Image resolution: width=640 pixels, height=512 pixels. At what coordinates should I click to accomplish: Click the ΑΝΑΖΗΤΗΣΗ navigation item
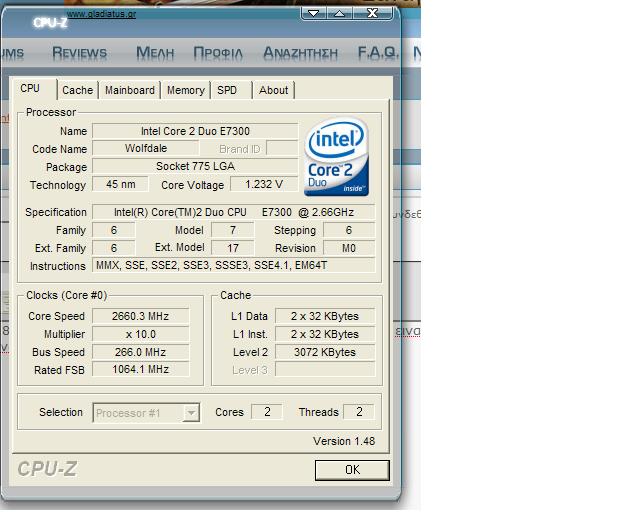(301, 53)
